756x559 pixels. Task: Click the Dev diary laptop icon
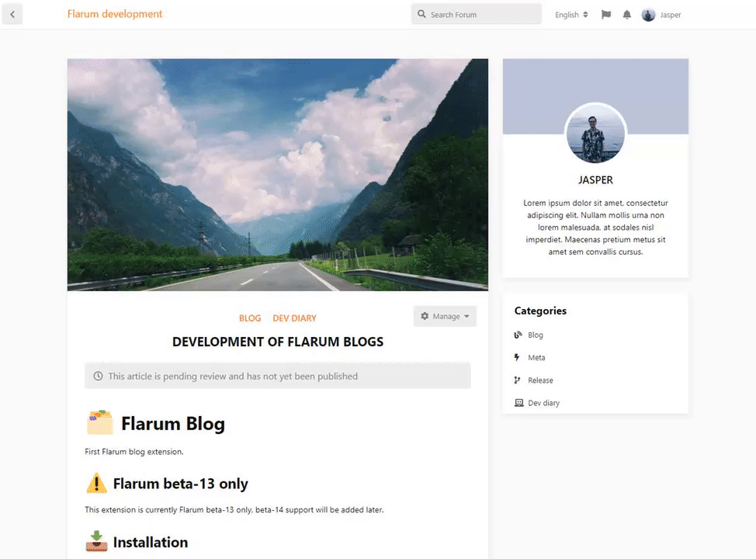[518, 403]
